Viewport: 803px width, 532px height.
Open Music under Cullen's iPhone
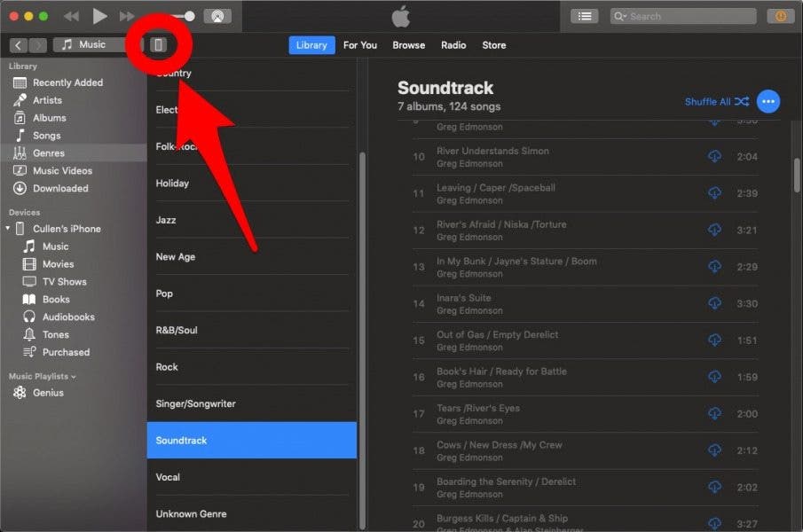coord(74,246)
